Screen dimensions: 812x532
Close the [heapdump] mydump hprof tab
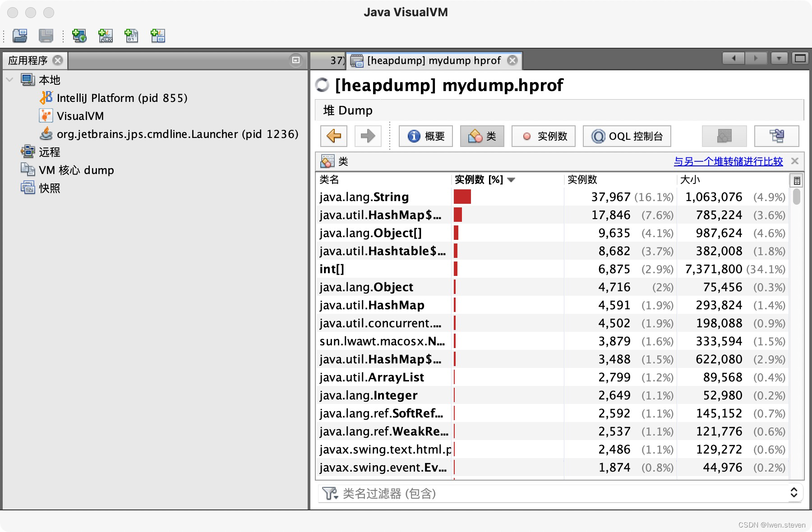click(512, 60)
